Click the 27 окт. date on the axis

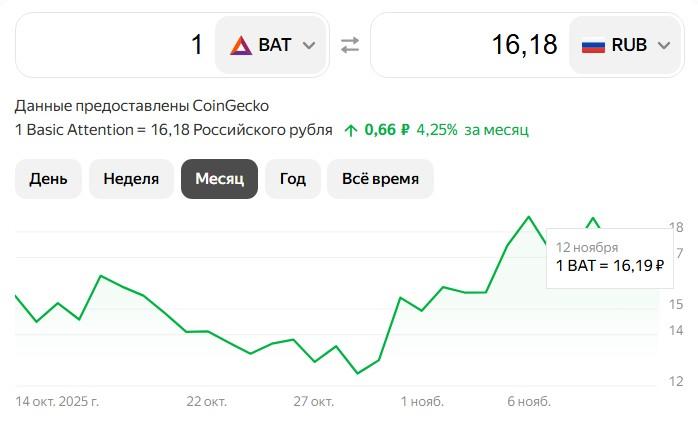(x=313, y=402)
